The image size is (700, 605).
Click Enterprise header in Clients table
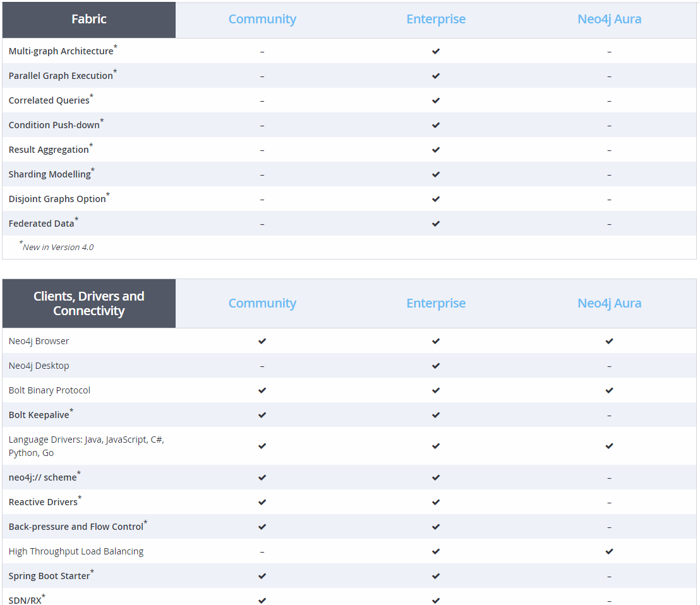click(x=436, y=303)
